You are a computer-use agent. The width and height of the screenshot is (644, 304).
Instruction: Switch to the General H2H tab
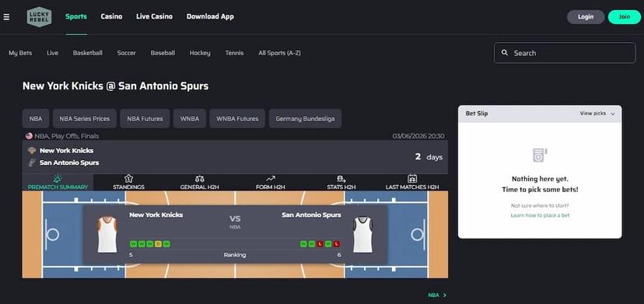click(200, 183)
